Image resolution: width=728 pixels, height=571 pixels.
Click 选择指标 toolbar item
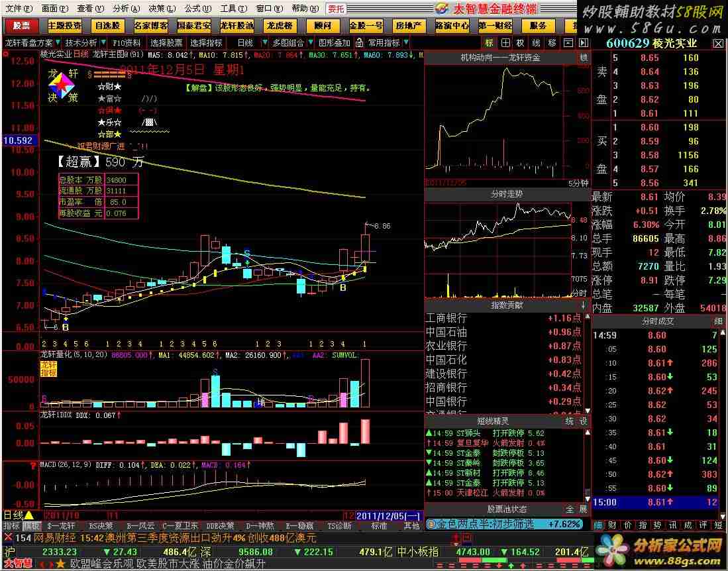point(206,42)
